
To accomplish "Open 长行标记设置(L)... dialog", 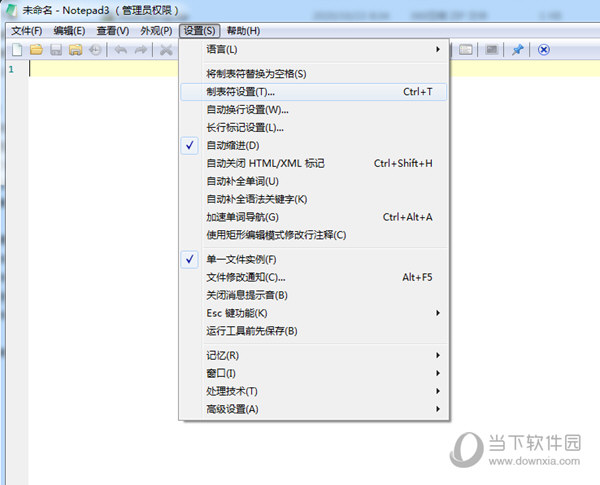I will point(314,128).
